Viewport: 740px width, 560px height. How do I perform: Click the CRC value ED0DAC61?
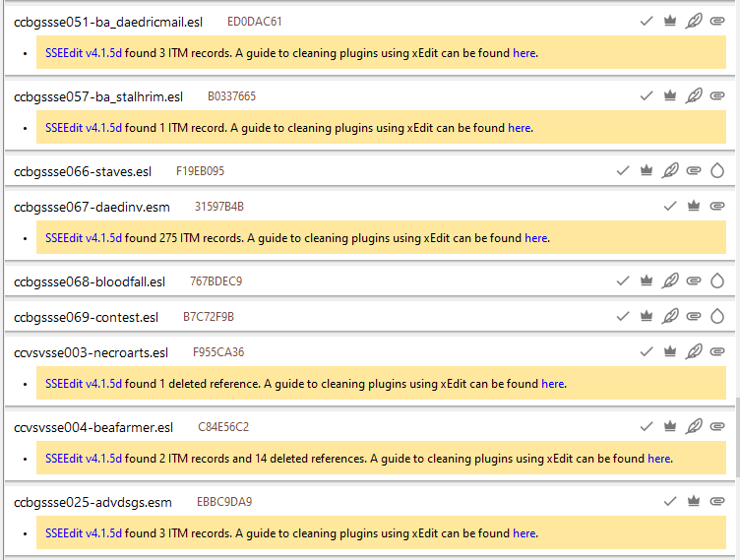point(254,22)
